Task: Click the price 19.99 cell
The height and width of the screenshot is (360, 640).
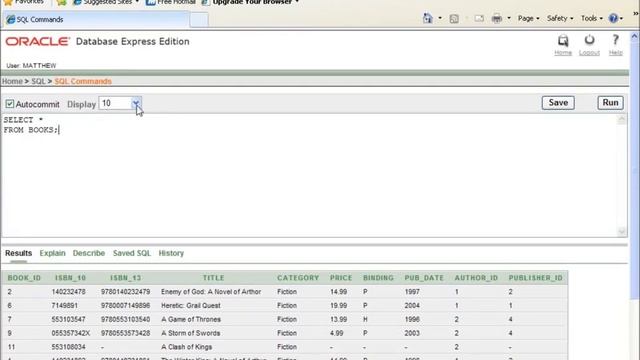Action: 338,306
